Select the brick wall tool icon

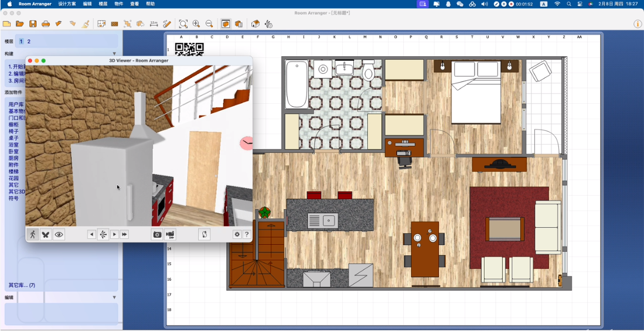[x=115, y=24]
